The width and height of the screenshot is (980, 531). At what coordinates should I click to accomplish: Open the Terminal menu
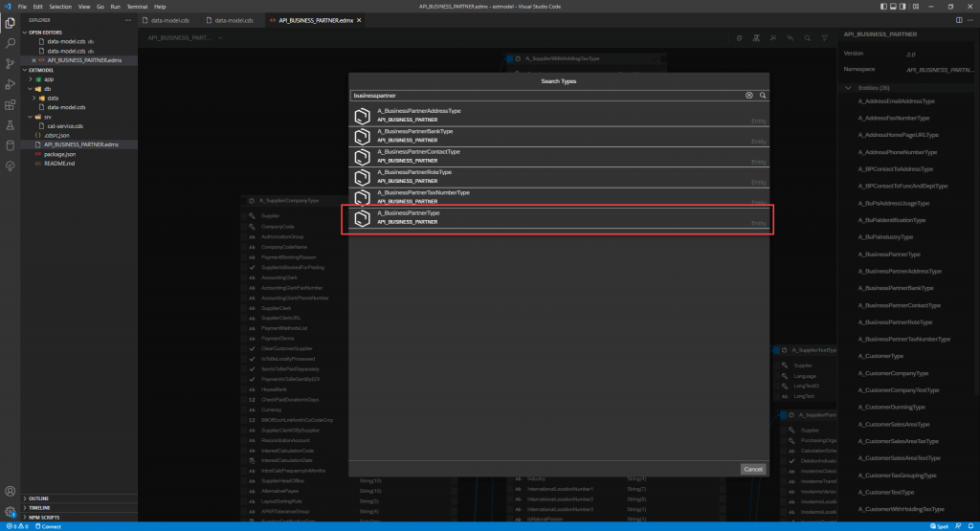point(137,7)
